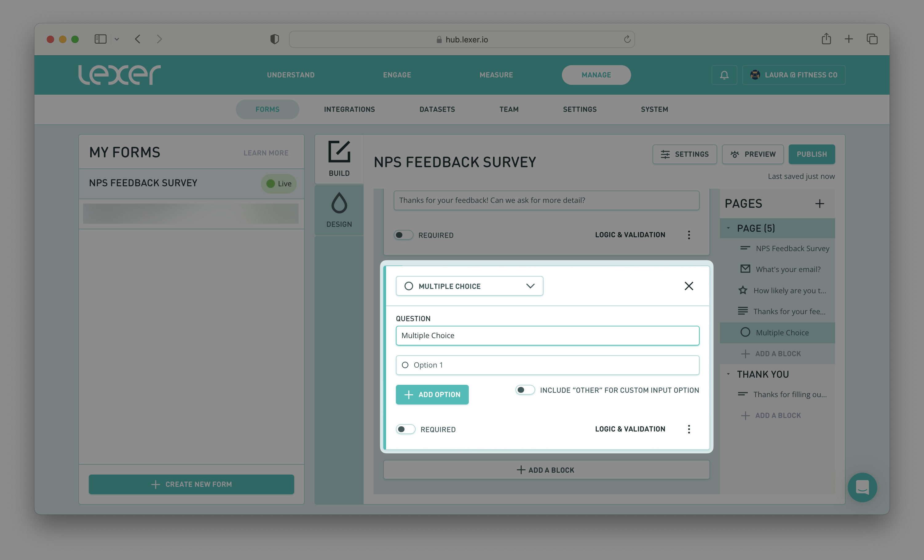Open the Build tab with pencil icon

[x=339, y=159]
